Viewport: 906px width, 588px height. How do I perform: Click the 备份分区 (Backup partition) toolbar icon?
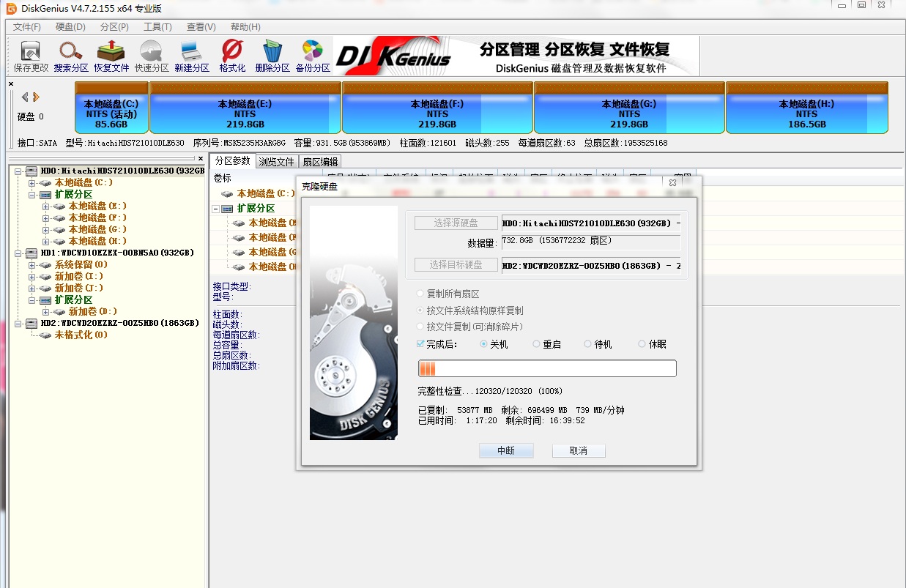(x=313, y=56)
